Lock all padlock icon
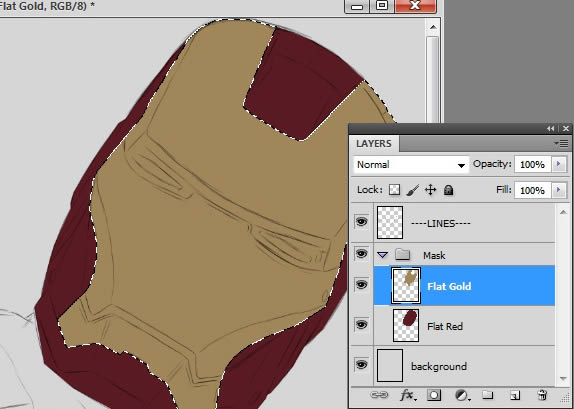Viewport: 574px width, 409px height. point(448,190)
